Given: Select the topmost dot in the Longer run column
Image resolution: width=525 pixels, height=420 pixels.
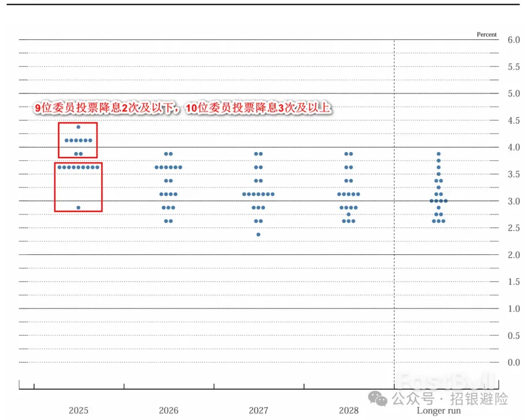Looking at the screenshot, I should [438, 154].
